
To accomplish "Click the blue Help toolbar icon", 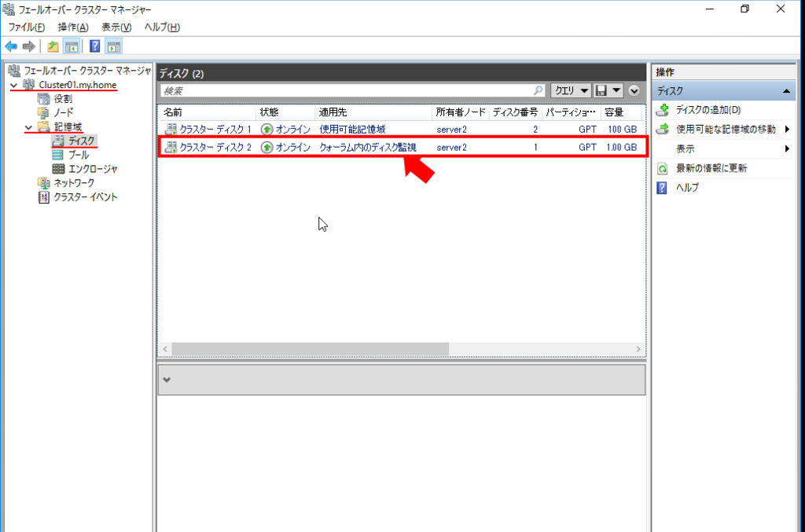I will click(94, 46).
